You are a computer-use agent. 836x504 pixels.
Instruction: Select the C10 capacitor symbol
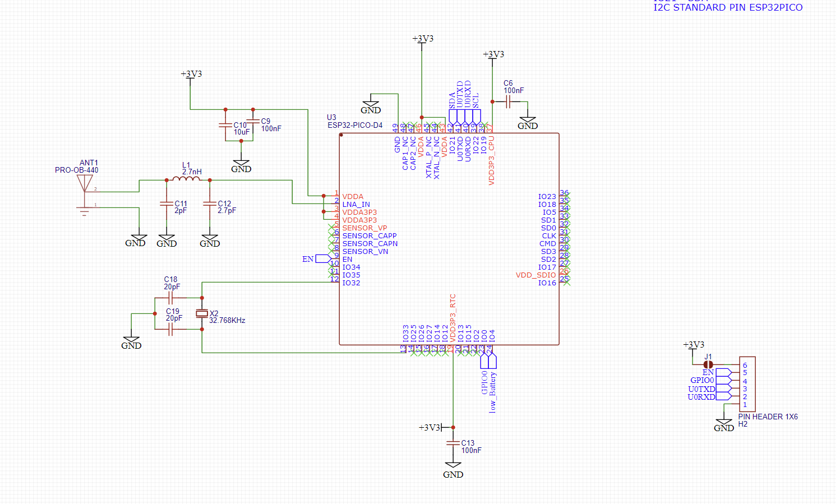(225, 125)
